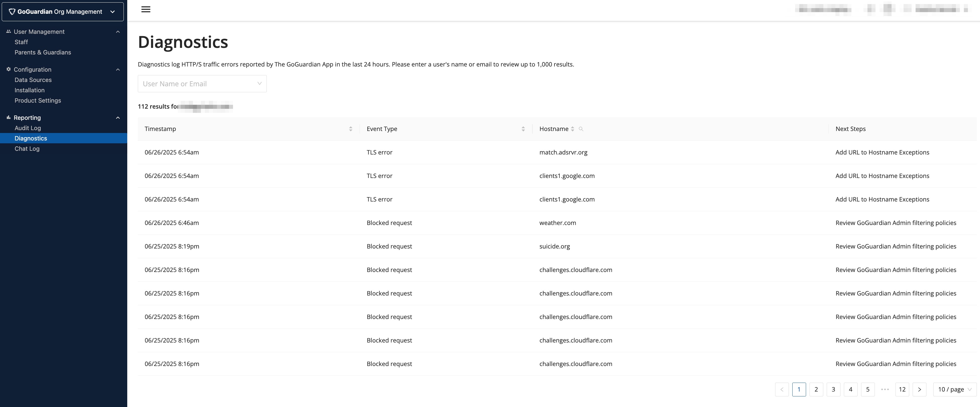Viewport: 980px width, 407px height.
Task: Add match.adsrvr.org to Hostname Exceptions
Action: point(882,152)
